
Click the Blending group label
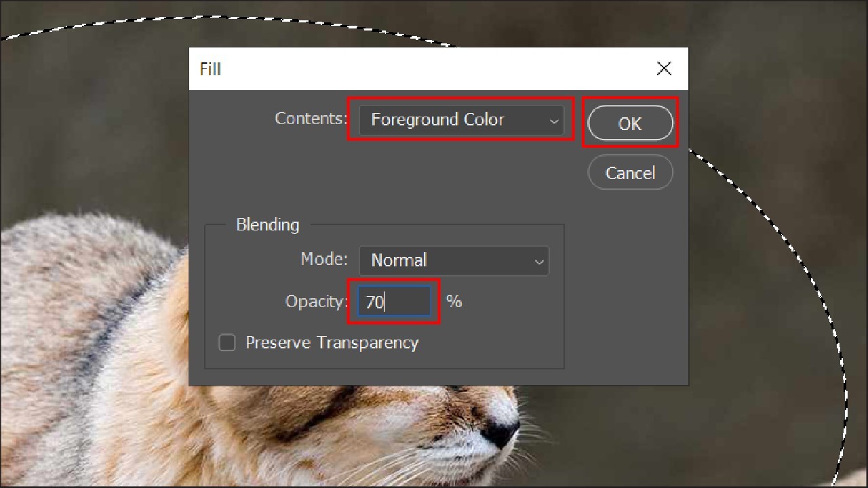point(267,224)
